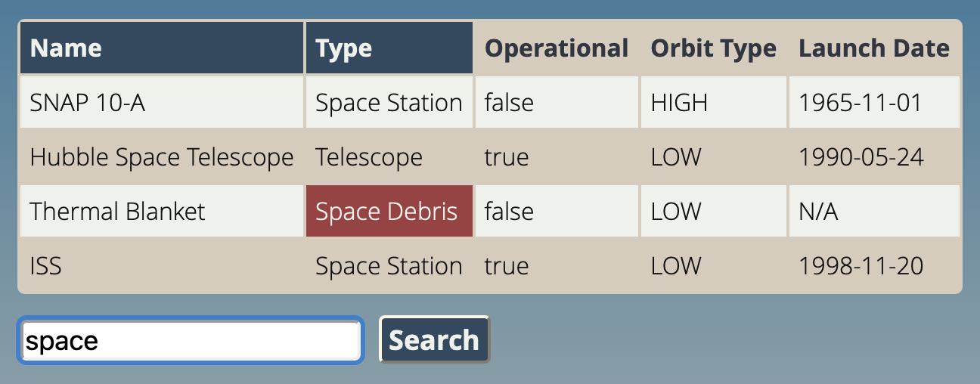
Task: Click the 'Telescope' type cell
Action: pyautogui.click(x=389, y=156)
